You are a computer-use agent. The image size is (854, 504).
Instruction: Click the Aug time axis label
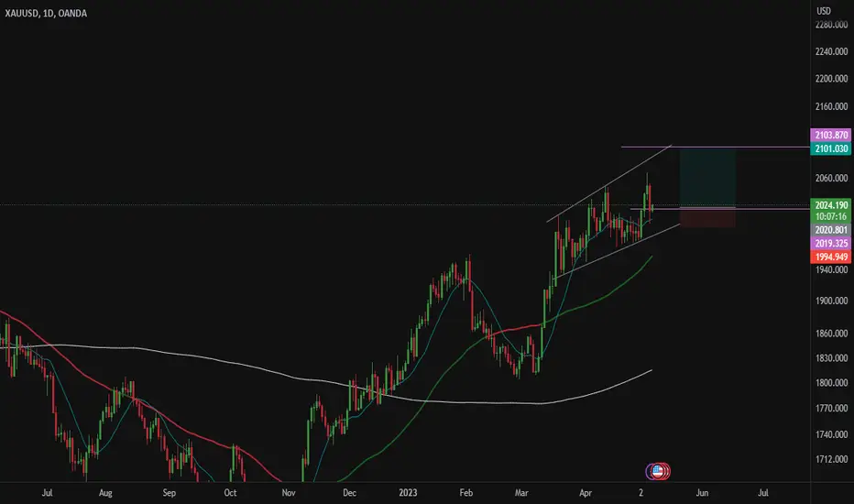[105, 493]
